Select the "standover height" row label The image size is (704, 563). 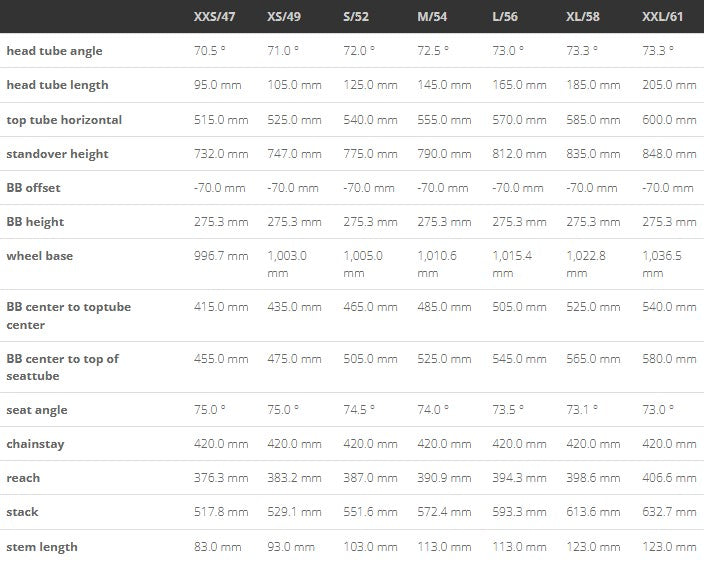click(57, 154)
